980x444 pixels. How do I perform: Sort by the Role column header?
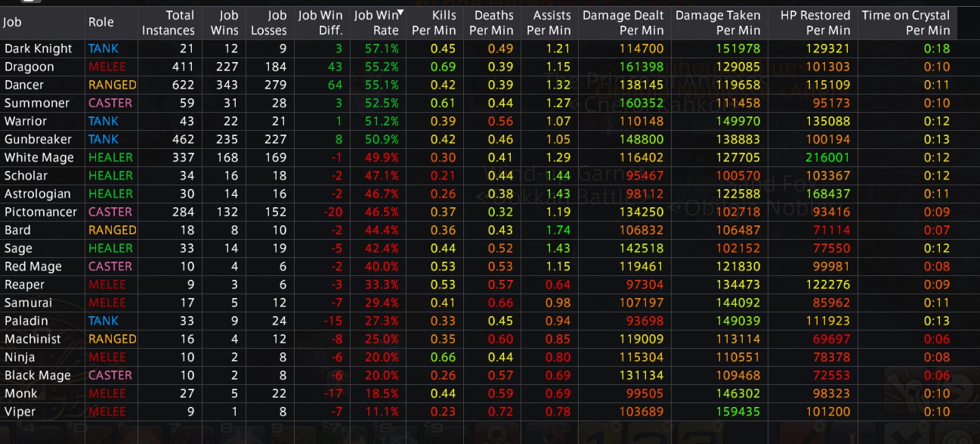(101, 23)
